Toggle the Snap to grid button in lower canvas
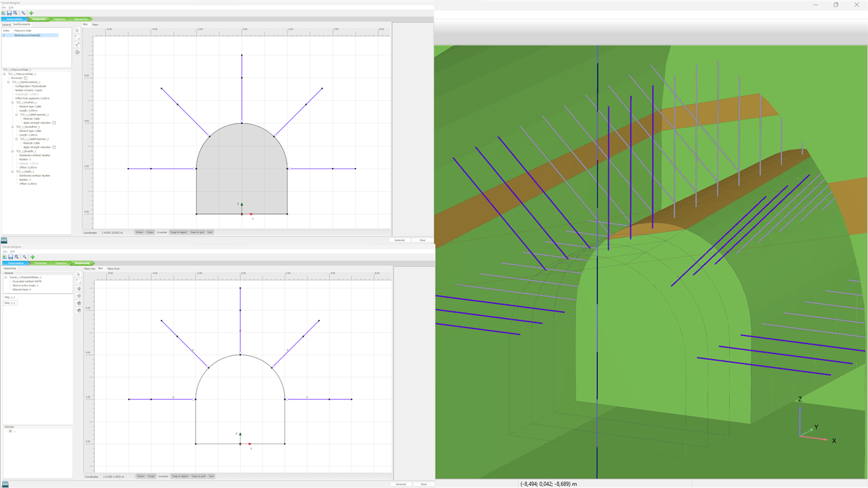Image resolution: width=868 pixels, height=488 pixels. click(198, 476)
